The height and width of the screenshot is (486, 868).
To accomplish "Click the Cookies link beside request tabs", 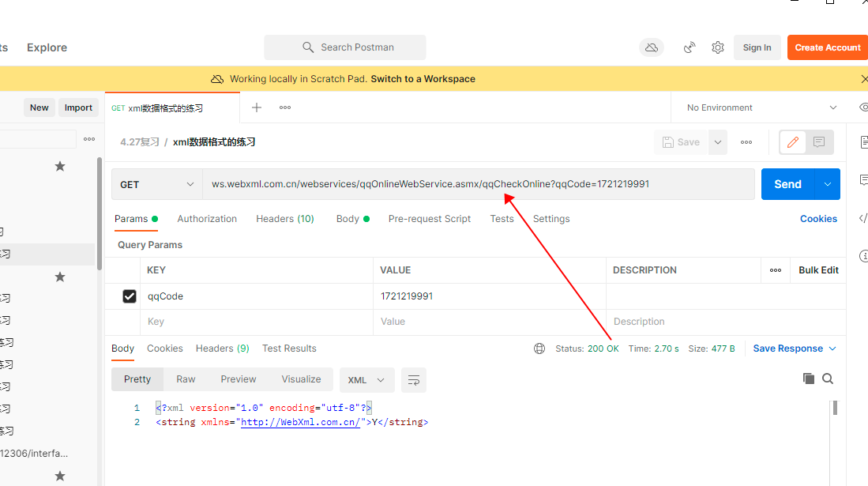I will pyautogui.click(x=818, y=219).
